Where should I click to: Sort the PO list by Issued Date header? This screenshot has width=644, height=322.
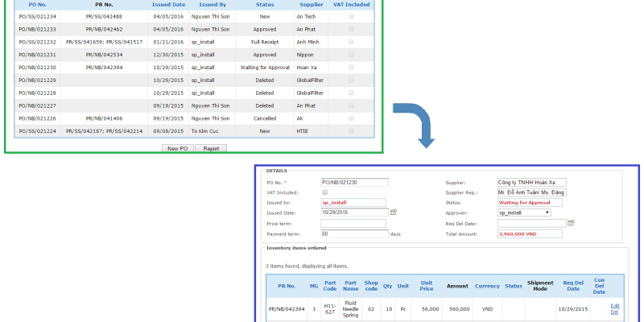[168, 5]
